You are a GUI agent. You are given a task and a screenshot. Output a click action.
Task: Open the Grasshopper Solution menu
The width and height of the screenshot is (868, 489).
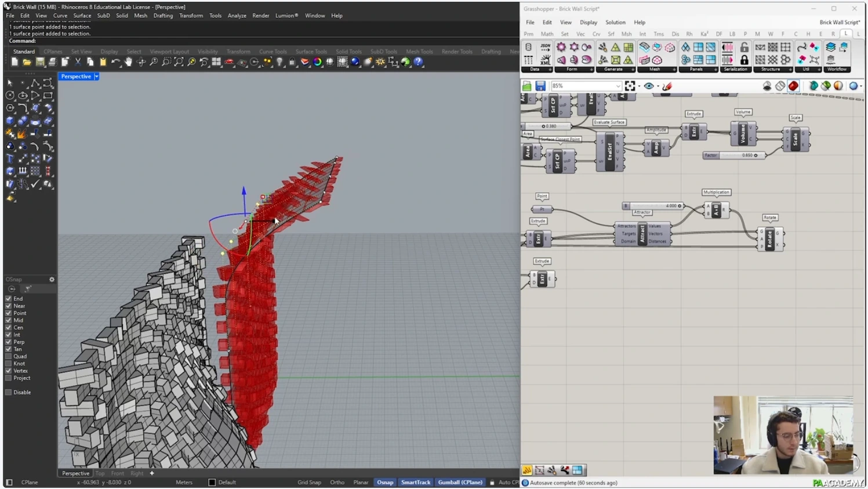(x=615, y=23)
